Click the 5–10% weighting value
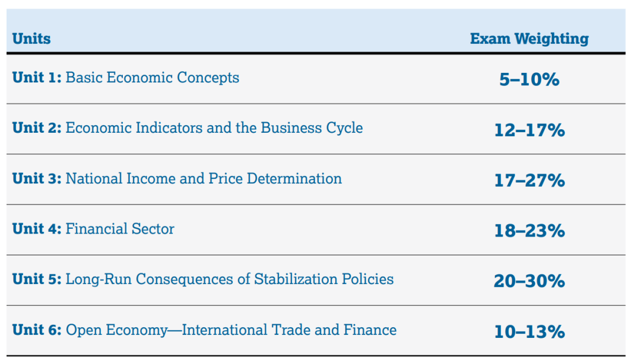This screenshot has width=641, height=364. [529, 79]
